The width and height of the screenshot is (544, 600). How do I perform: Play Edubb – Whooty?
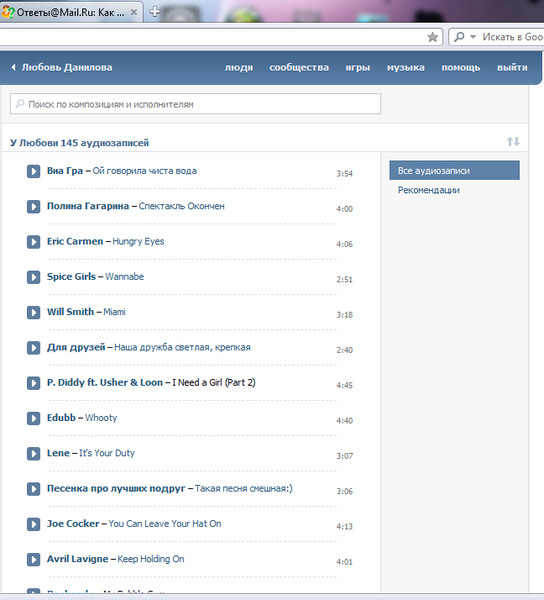(x=33, y=418)
